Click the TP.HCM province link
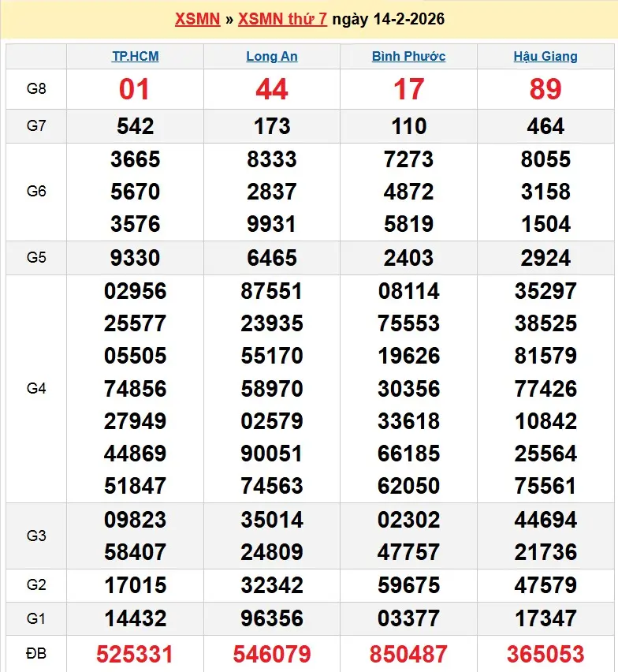The width and height of the screenshot is (618, 672). coord(135,56)
